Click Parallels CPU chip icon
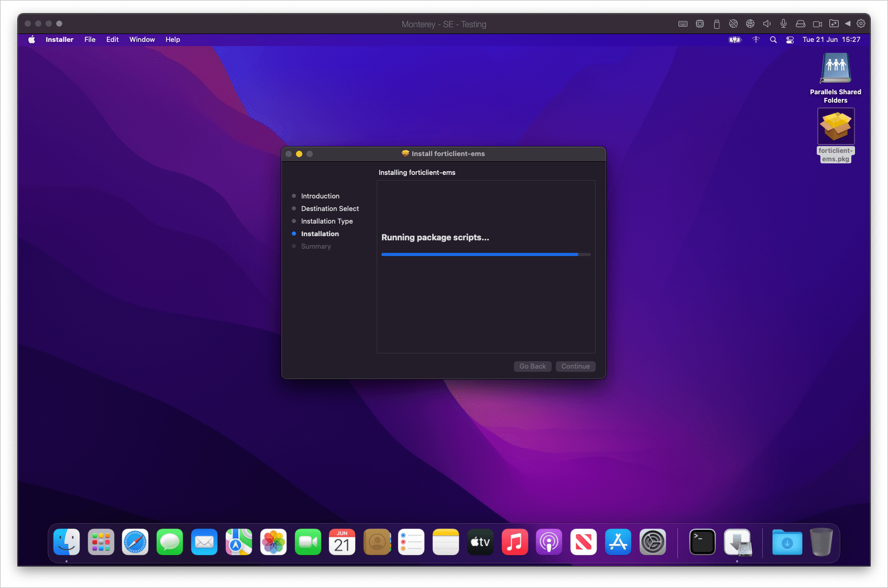 click(x=700, y=24)
